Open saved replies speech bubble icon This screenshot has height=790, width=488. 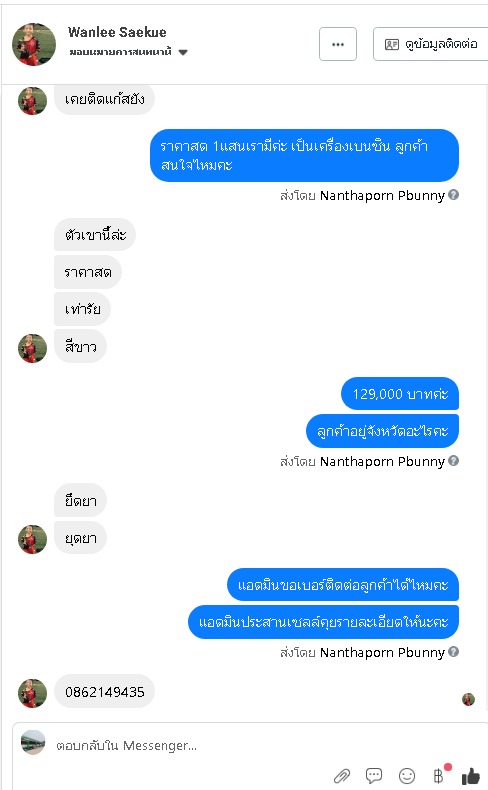tap(374, 775)
